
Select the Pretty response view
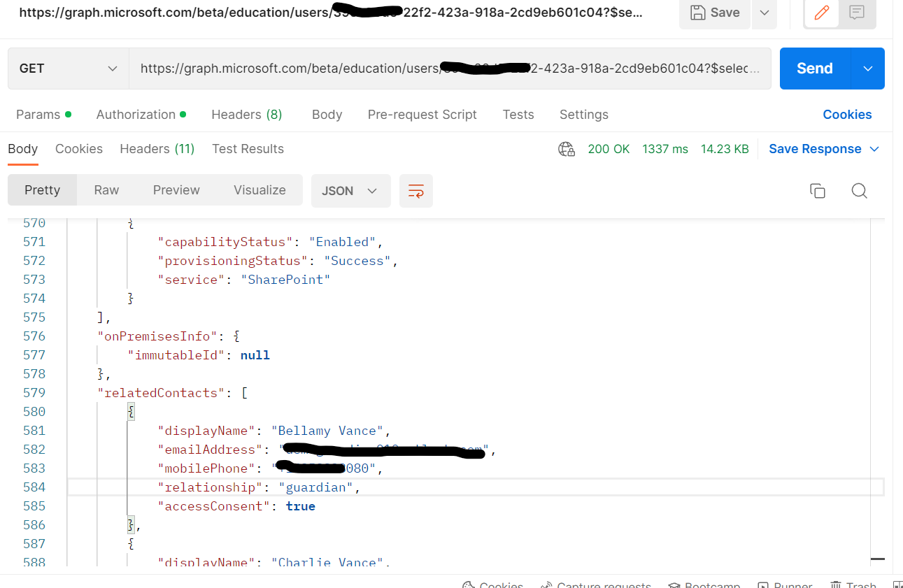(42, 189)
